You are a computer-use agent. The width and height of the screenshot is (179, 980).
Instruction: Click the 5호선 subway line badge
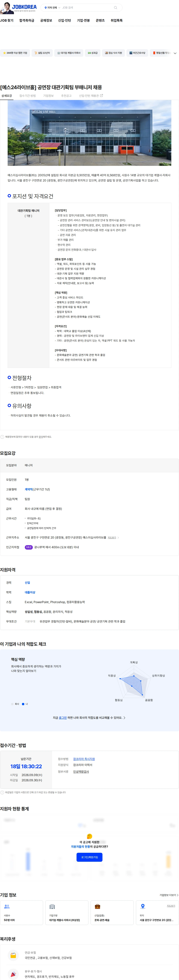click(29, 547)
